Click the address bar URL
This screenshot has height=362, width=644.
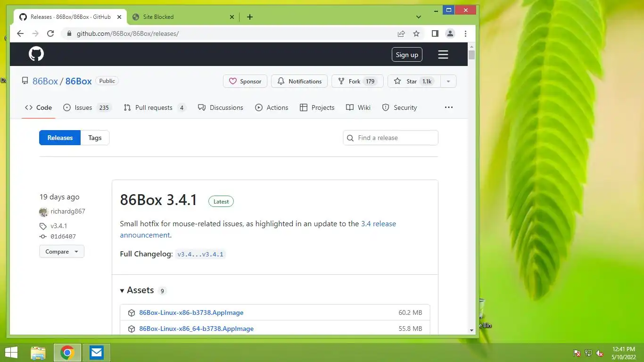(x=128, y=33)
